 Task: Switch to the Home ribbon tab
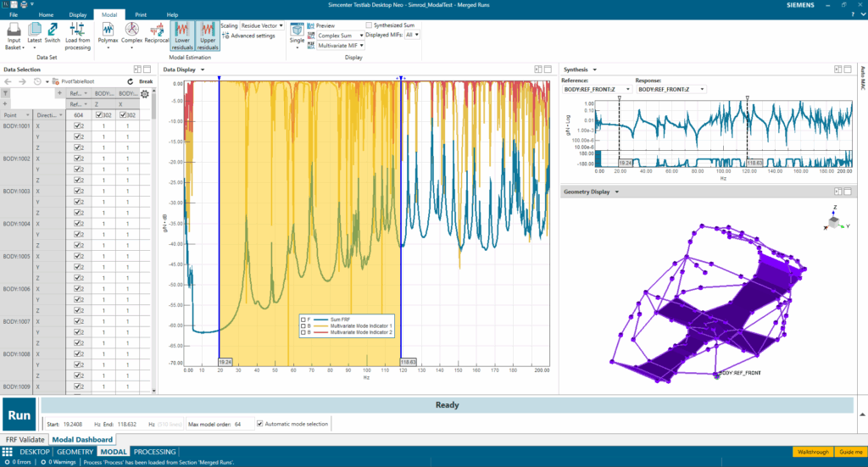pyautogui.click(x=46, y=15)
